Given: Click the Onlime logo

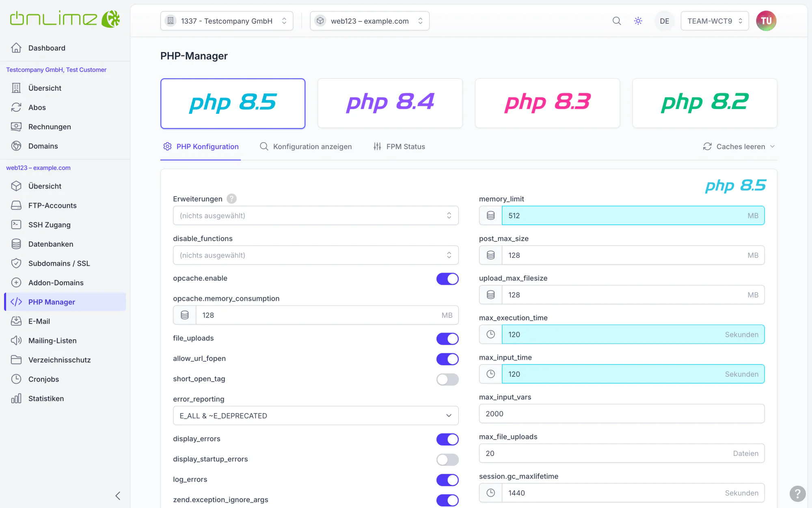Looking at the screenshot, I should pos(65,19).
